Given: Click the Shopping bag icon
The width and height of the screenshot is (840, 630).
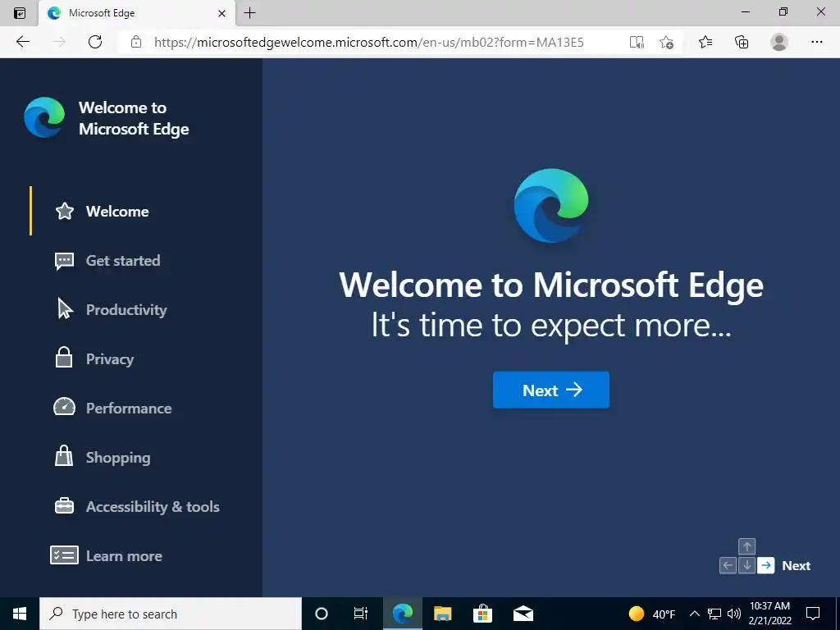Looking at the screenshot, I should click(64, 456).
